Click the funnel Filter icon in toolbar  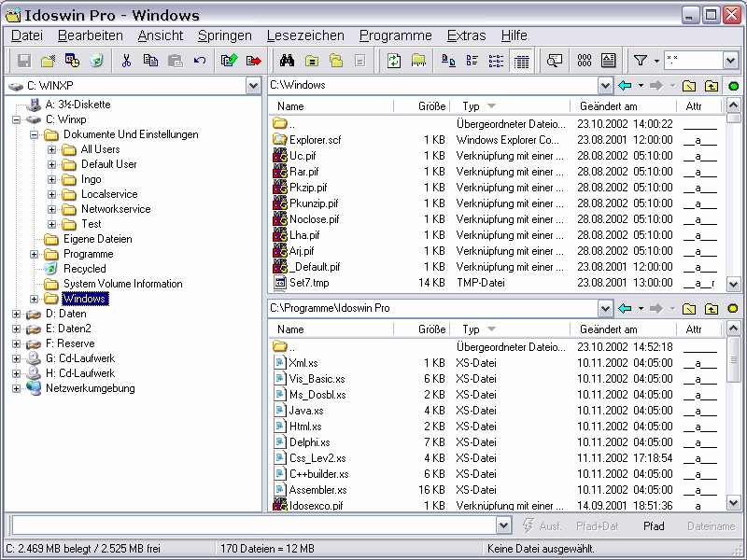tap(641, 61)
